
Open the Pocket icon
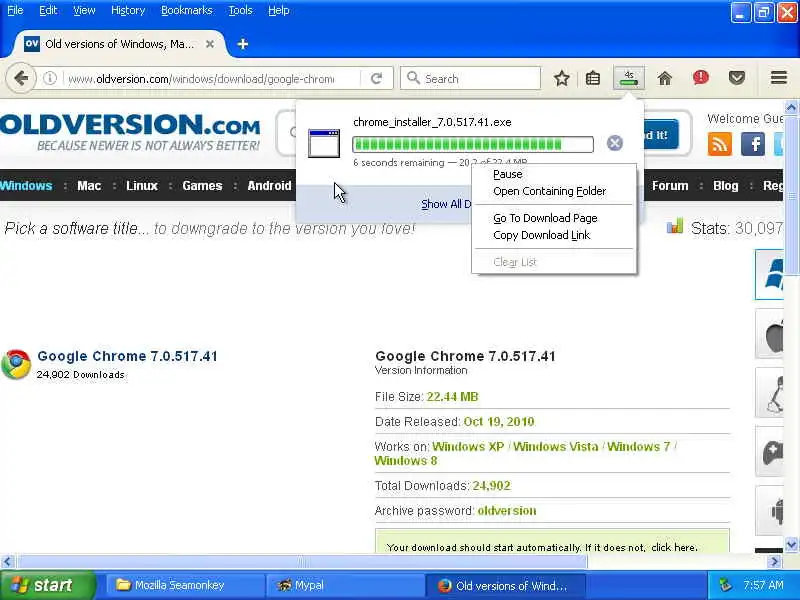point(737,78)
